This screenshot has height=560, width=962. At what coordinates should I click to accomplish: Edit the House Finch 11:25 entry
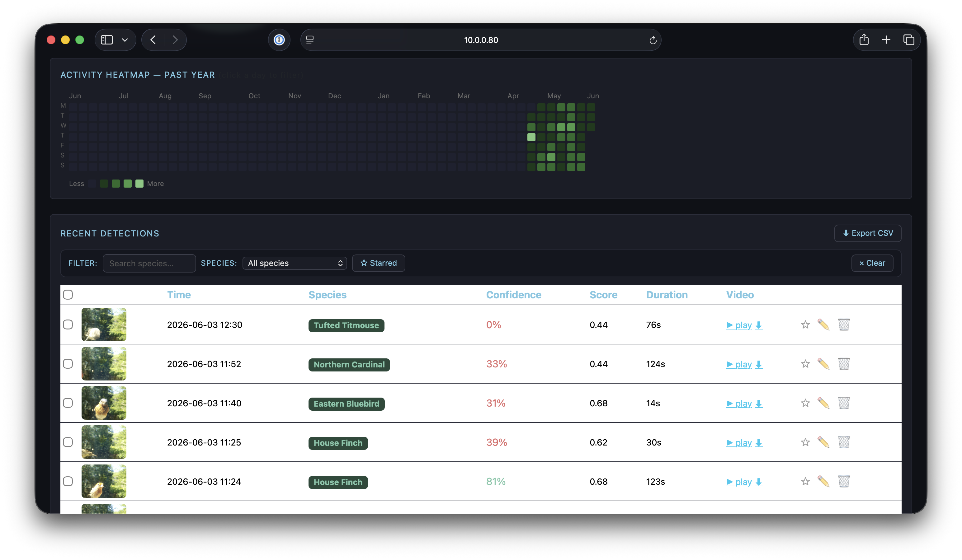pos(823,442)
